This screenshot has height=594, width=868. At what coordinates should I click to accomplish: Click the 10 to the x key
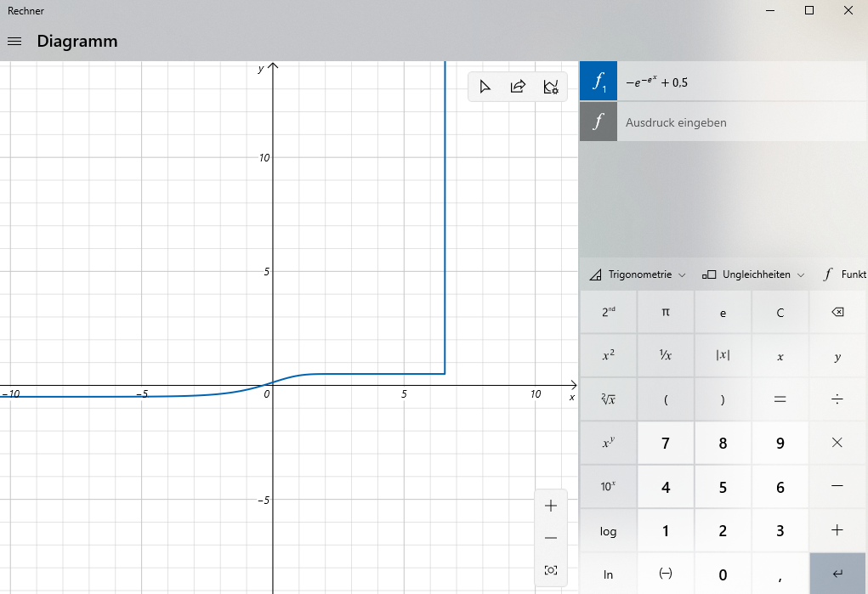coord(609,487)
